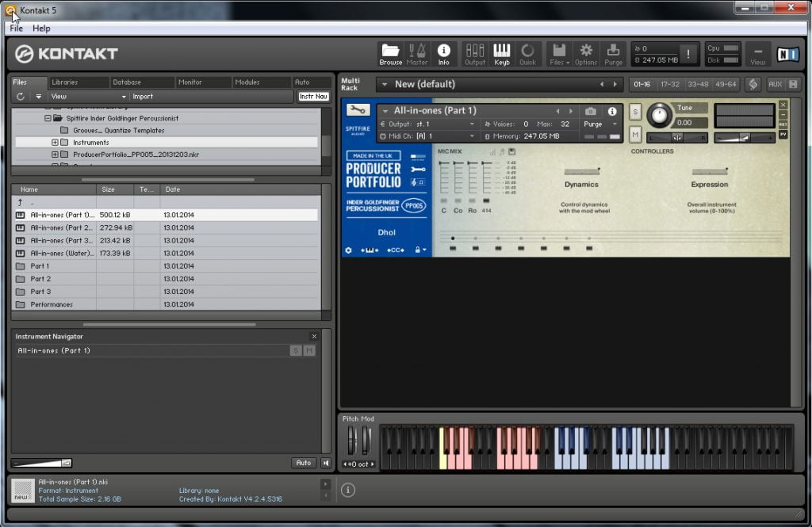Open the KSP multi script editor
This screenshot has width=812, height=527.
(753, 84)
